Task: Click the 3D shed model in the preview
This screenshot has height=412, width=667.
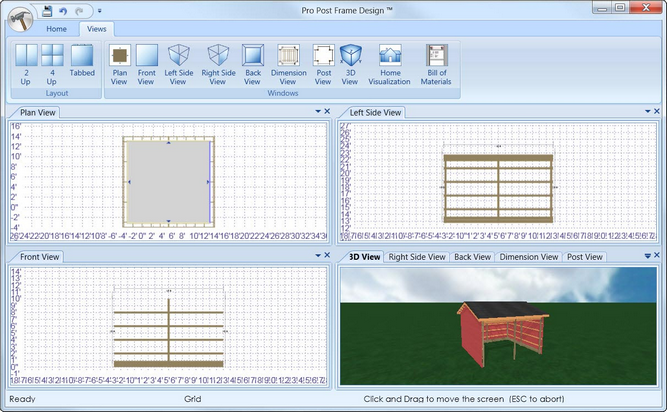Action: pyautogui.click(x=503, y=332)
